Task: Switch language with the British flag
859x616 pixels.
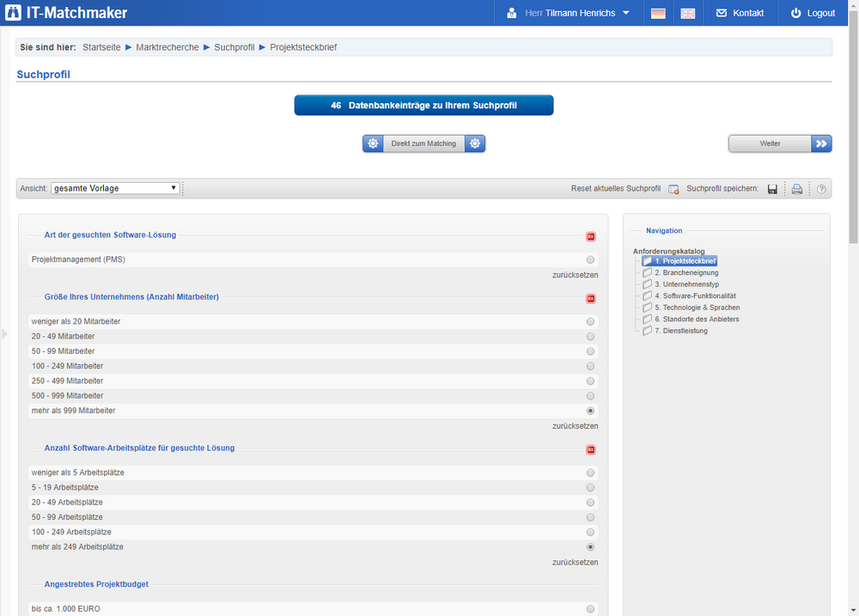Action: 688,13
